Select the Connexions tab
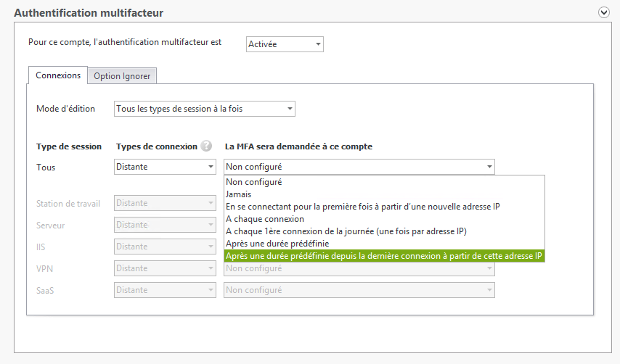620x364 pixels. 58,75
